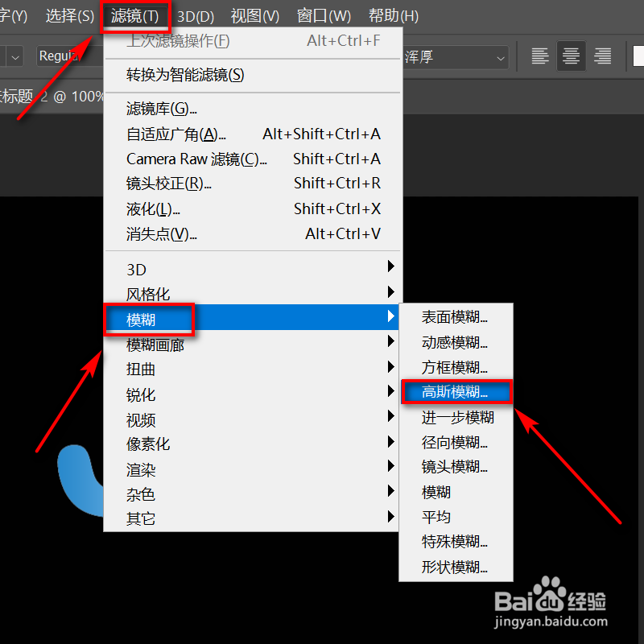Open the 窗口(W) menu

click(x=324, y=16)
